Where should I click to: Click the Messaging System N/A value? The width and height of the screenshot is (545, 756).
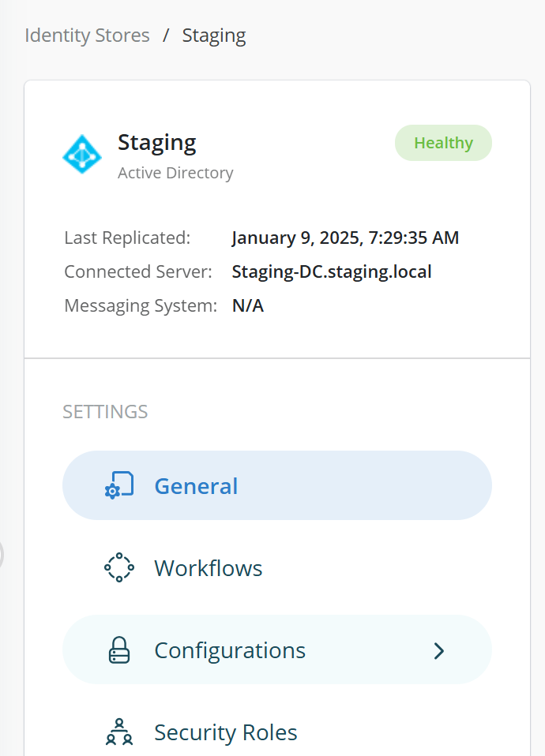pos(248,306)
